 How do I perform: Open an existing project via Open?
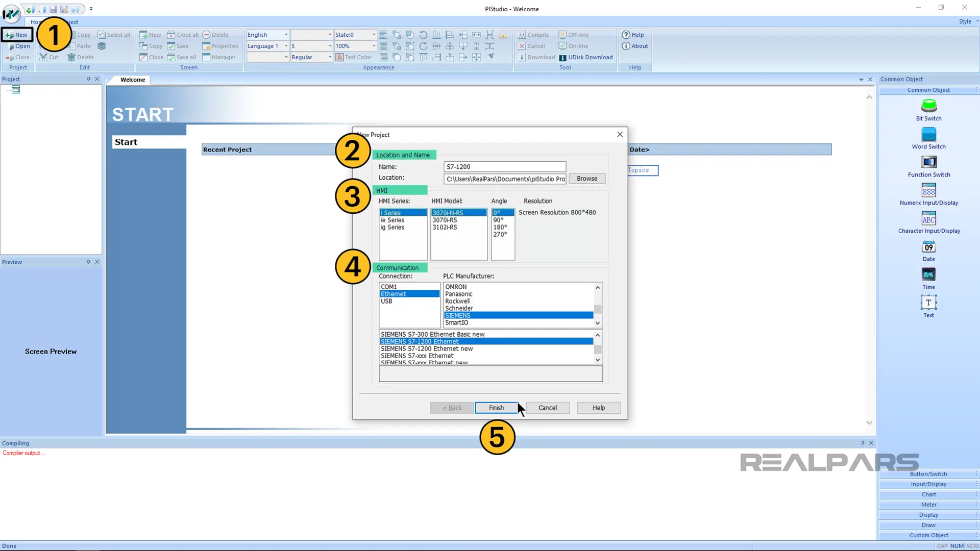(x=18, y=46)
